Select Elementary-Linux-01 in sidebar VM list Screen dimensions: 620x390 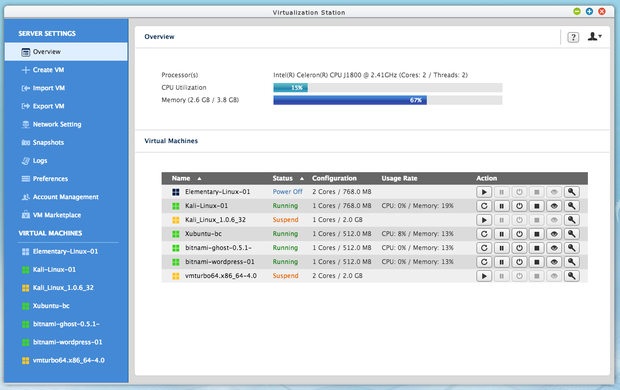(x=66, y=252)
